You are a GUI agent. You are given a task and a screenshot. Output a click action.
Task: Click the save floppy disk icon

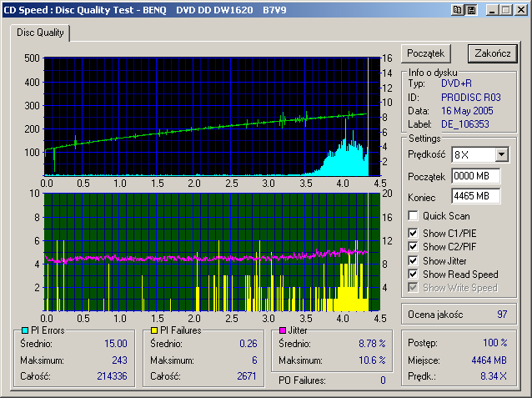pyautogui.click(x=471, y=10)
